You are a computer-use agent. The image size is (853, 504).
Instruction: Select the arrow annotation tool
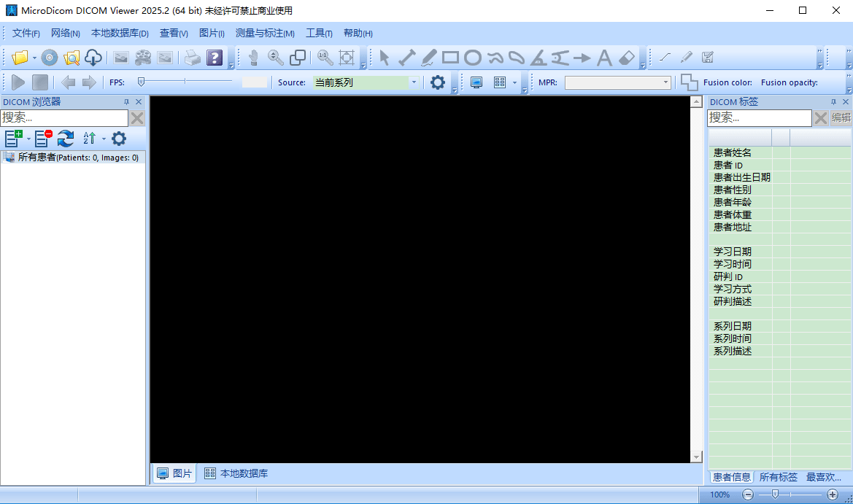(582, 58)
